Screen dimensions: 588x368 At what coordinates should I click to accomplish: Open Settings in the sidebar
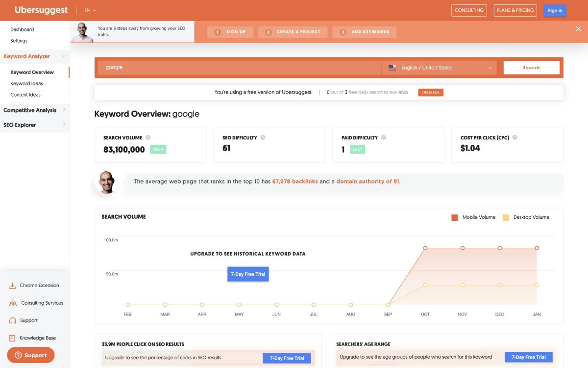tap(19, 41)
